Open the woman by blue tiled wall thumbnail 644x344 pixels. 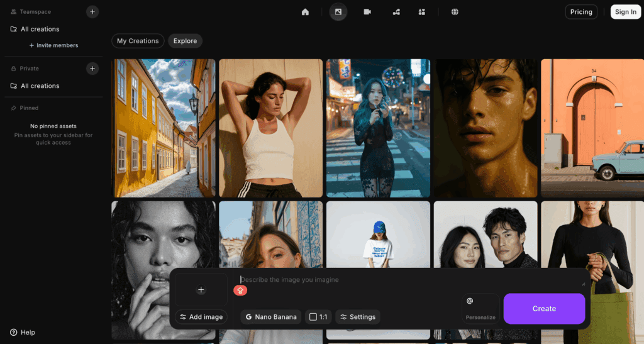click(270, 234)
